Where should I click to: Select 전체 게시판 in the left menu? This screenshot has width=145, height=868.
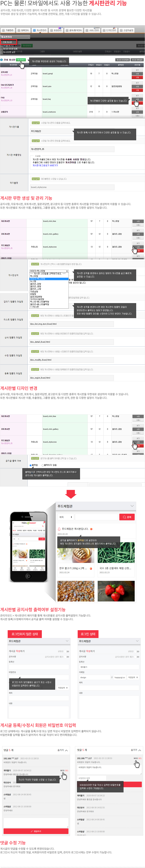tap(7, 42)
